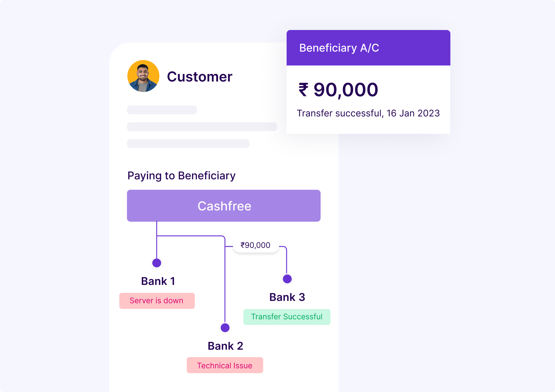555x392 pixels.
Task: Click the small ₹90,000 pill on the connector
Action: [x=256, y=245]
